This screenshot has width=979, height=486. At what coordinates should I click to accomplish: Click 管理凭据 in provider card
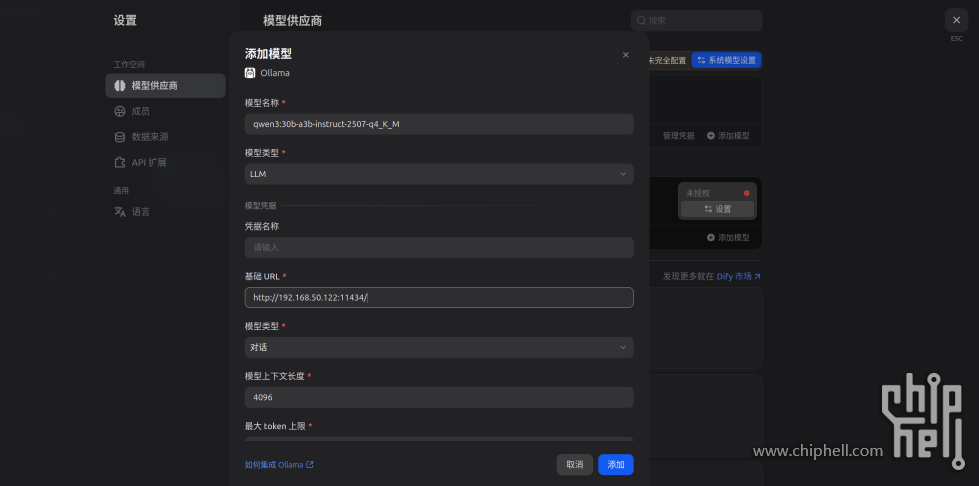coord(678,136)
